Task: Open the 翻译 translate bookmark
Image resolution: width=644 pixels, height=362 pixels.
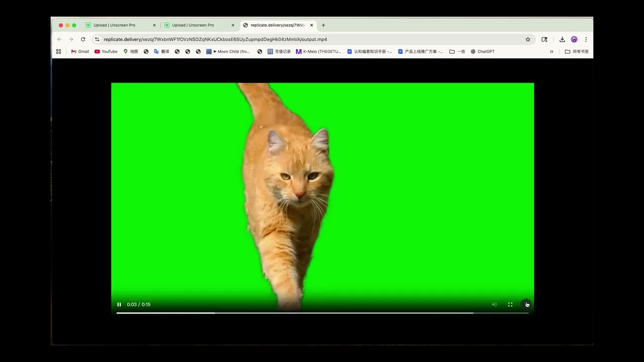Action: click(162, 51)
